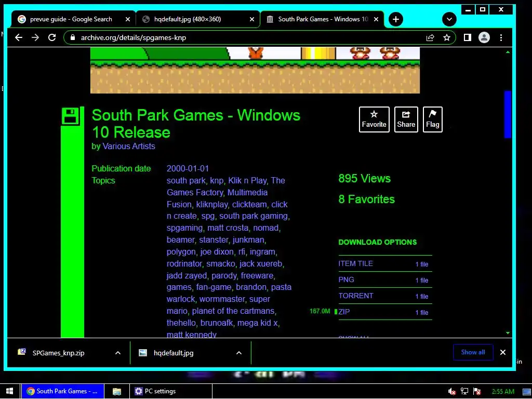Open the planet of the cartmans topic
This screenshot has width=532, height=399.
point(233,311)
